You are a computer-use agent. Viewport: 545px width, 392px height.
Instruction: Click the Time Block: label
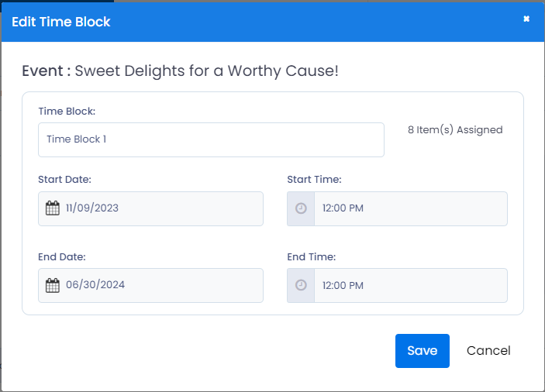coord(67,111)
